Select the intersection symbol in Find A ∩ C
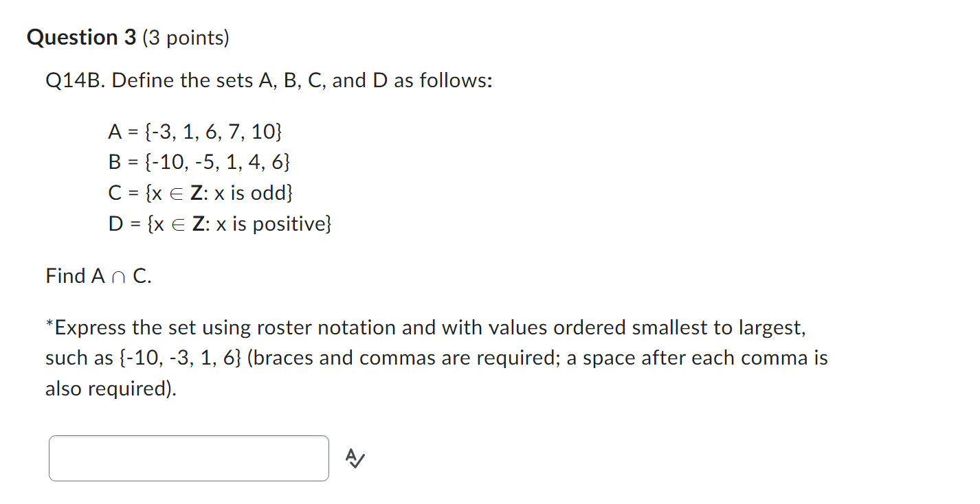 pyautogui.click(x=117, y=277)
